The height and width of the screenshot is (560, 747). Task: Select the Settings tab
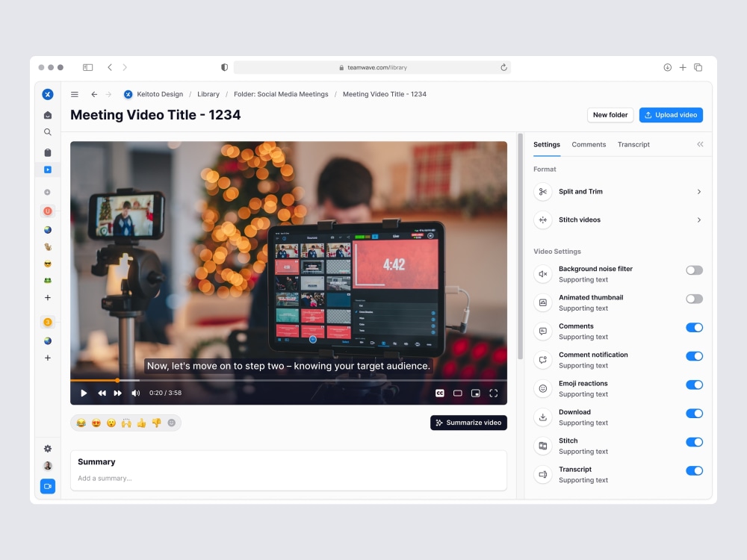pos(547,145)
